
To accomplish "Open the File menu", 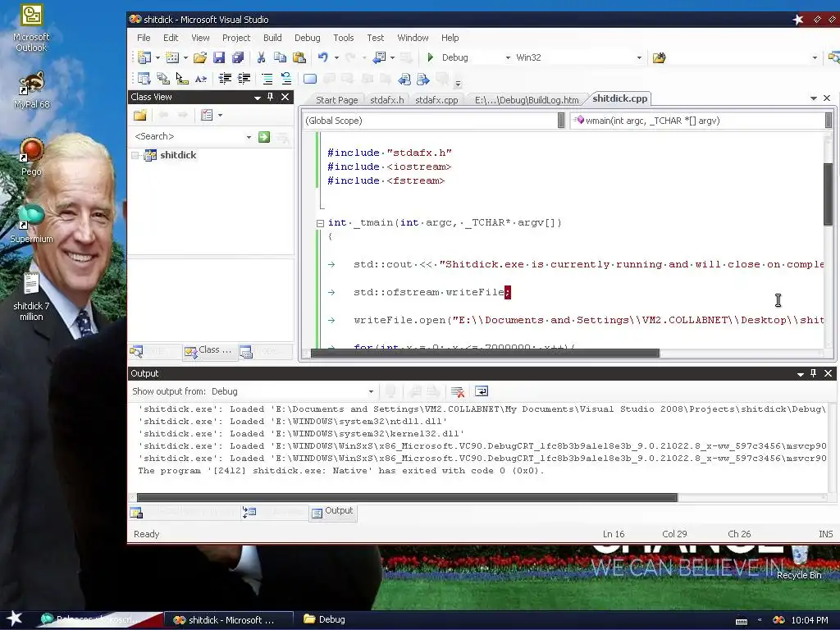I will (144, 38).
